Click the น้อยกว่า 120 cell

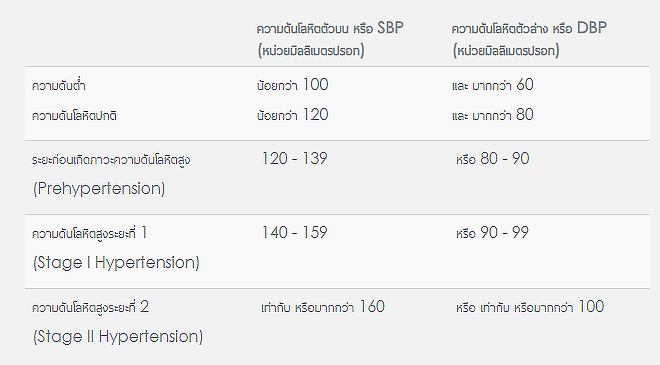coord(293,115)
